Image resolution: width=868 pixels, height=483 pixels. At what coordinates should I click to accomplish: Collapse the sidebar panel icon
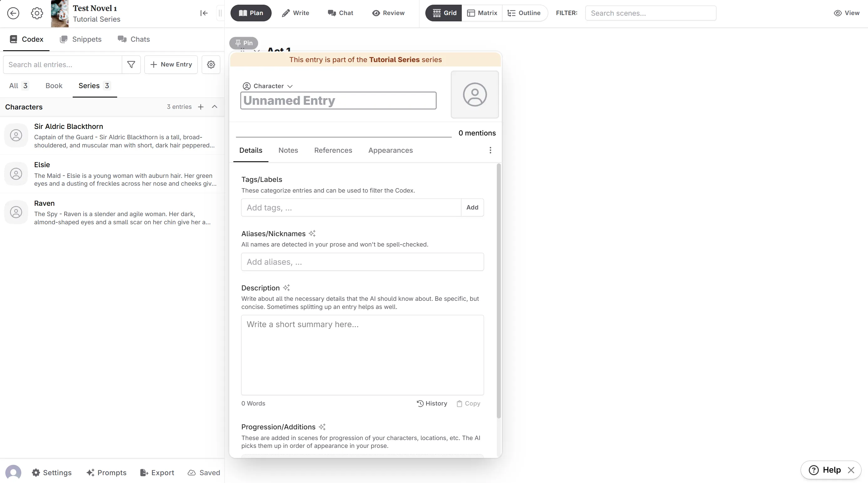coord(204,13)
